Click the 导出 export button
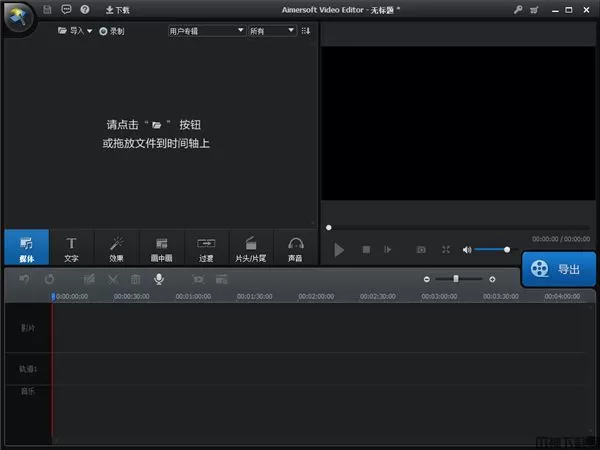 coord(558,269)
